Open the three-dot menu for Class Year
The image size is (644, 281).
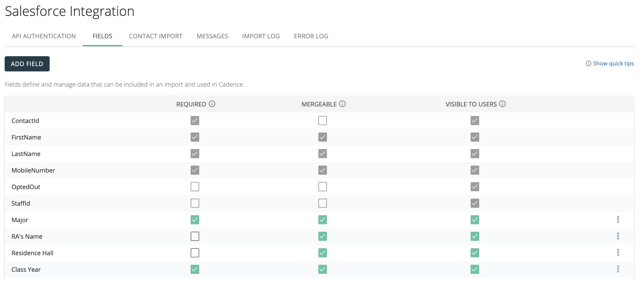[618, 269]
